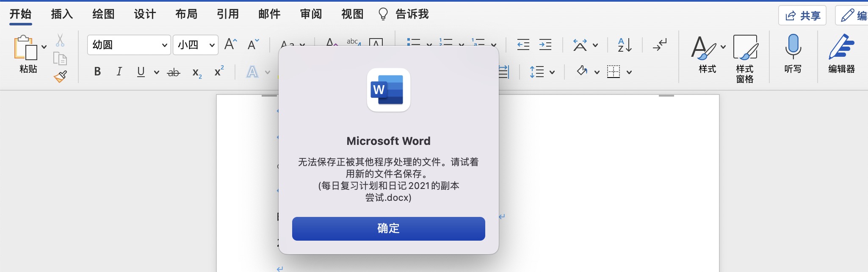The width and height of the screenshot is (868, 272).
Task: Toggle strikethrough text formatting
Action: pyautogui.click(x=174, y=72)
